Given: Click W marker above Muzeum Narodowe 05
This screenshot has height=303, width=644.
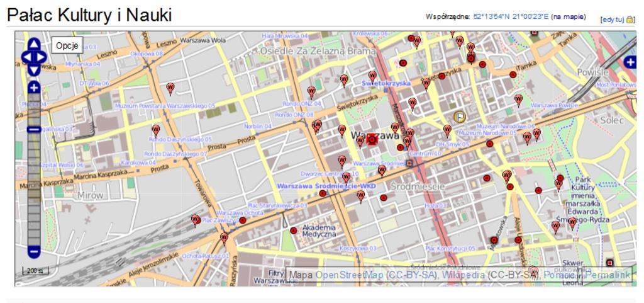Looking at the screenshot, I should click(447, 131).
